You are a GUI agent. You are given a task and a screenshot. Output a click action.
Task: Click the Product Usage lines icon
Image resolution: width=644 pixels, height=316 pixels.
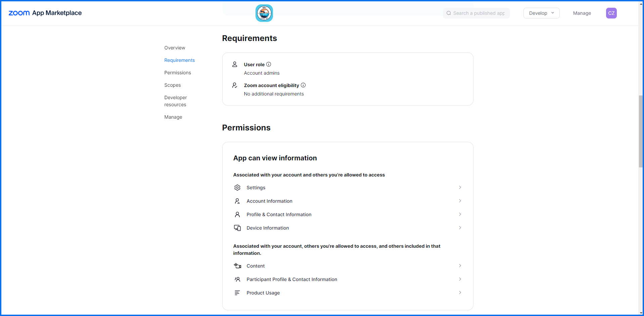(237, 293)
